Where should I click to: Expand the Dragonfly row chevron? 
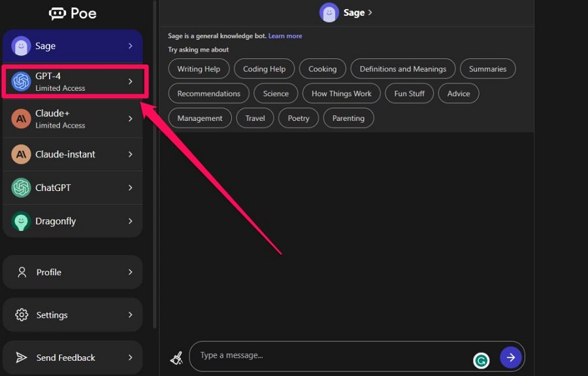click(x=131, y=222)
